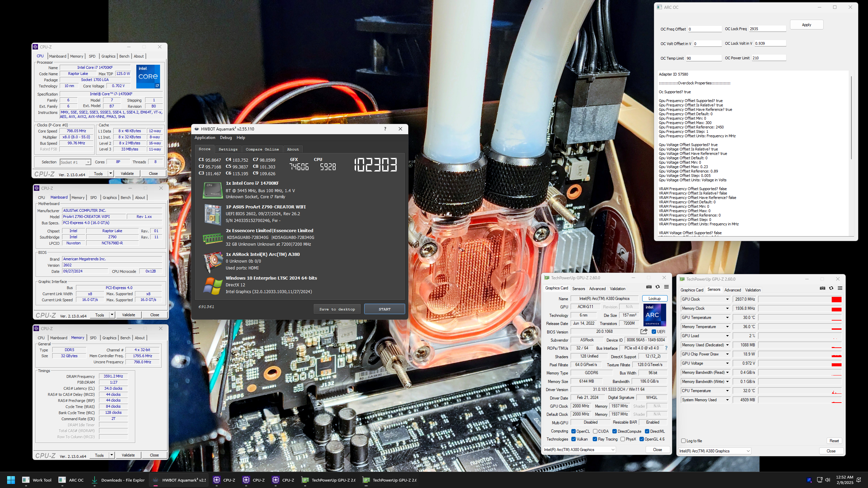Open help question mark in Aquamark title bar
This screenshot has width=868, height=488.
click(x=385, y=129)
